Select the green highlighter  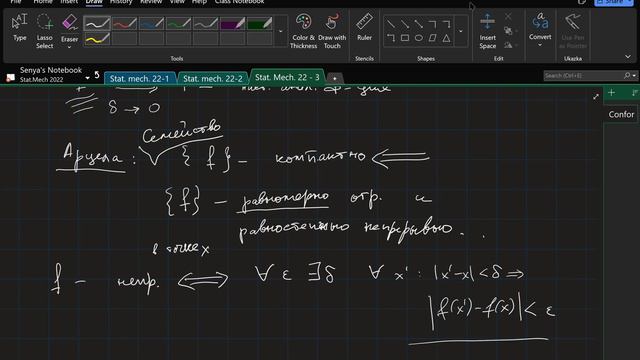pos(260,23)
